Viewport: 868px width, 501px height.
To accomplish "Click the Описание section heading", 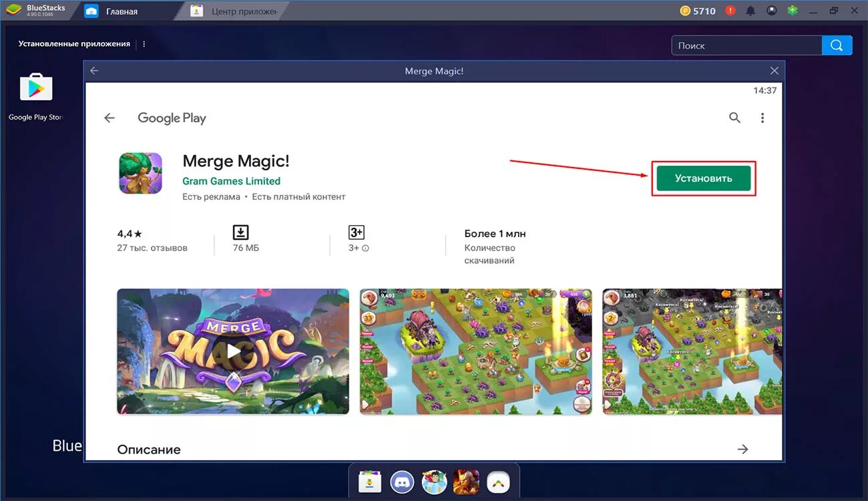I will tap(149, 450).
